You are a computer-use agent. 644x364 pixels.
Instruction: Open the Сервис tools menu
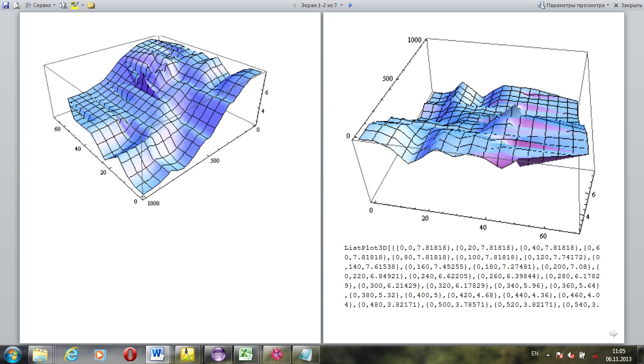click(x=40, y=5)
